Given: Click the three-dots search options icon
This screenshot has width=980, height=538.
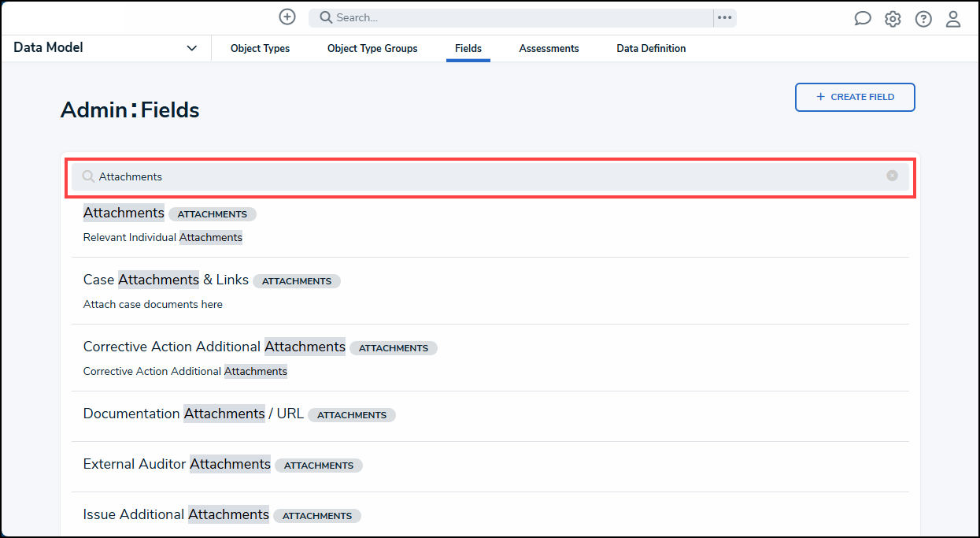Looking at the screenshot, I should [724, 17].
